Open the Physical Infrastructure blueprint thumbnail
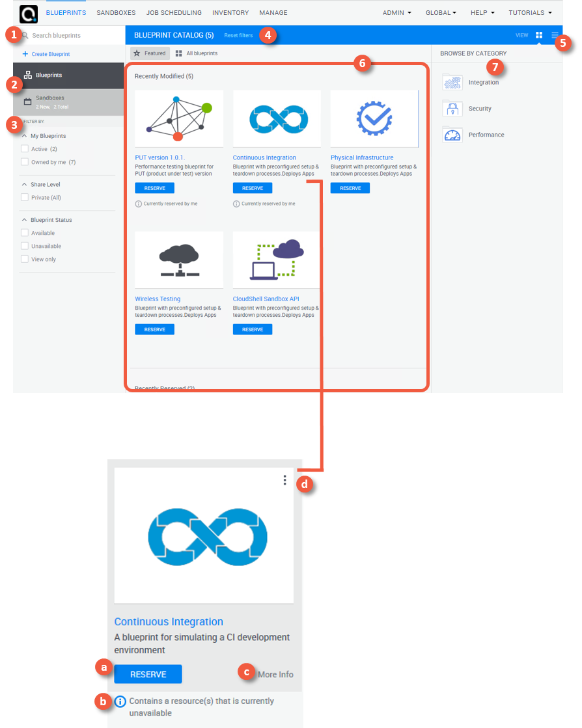 coord(374,118)
